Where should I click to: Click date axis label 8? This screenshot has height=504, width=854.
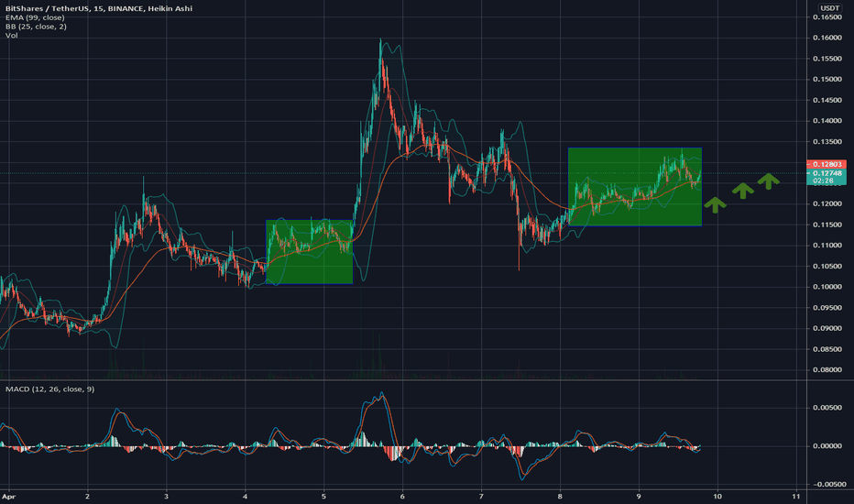click(560, 497)
